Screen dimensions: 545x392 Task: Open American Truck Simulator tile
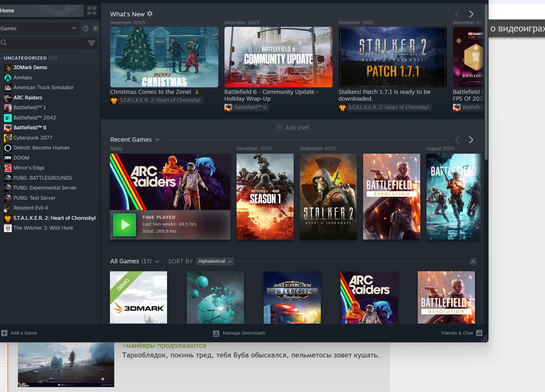tap(292, 297)
